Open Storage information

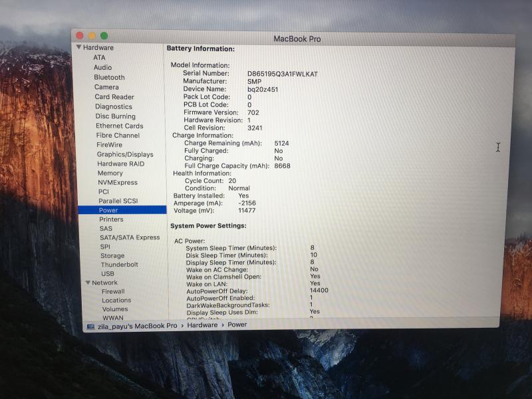tap(112, 255)
